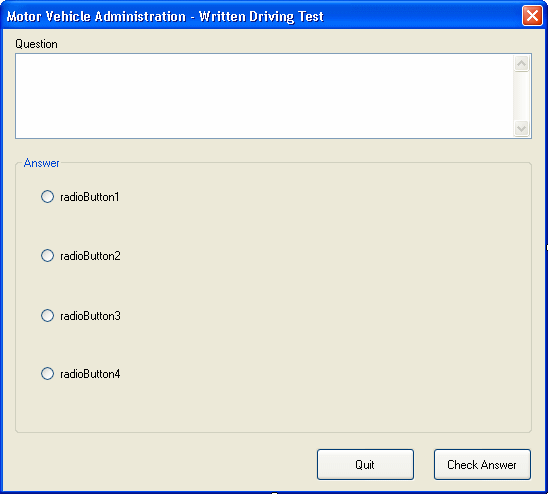
Task: Click the Check Answer button
Action: 482,464
